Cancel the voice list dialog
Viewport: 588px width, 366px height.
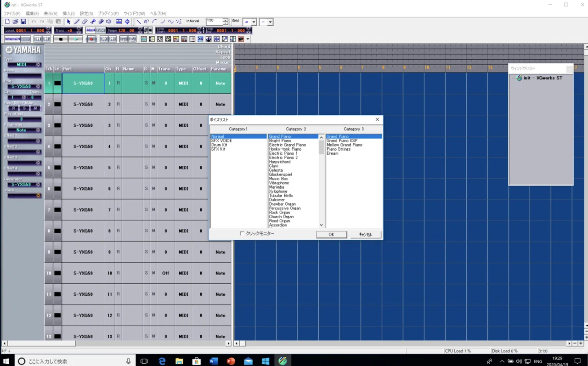[x=366, y=235]
